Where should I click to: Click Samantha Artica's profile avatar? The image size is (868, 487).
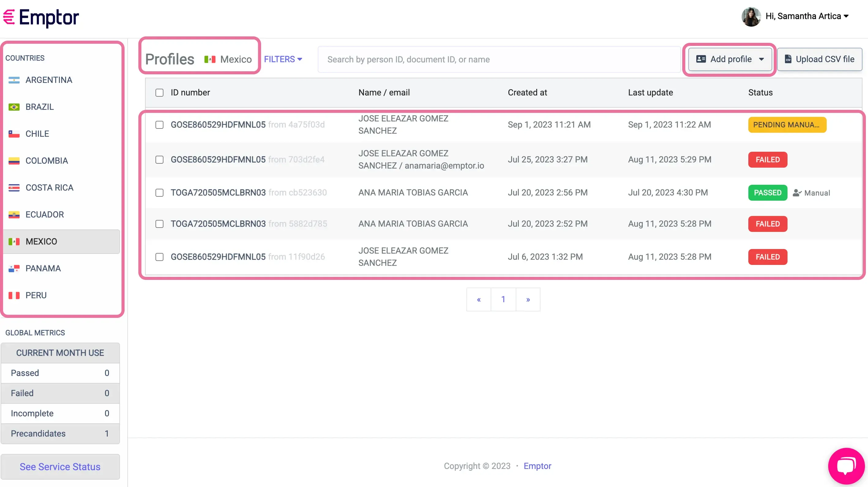(x=751, y=16)
